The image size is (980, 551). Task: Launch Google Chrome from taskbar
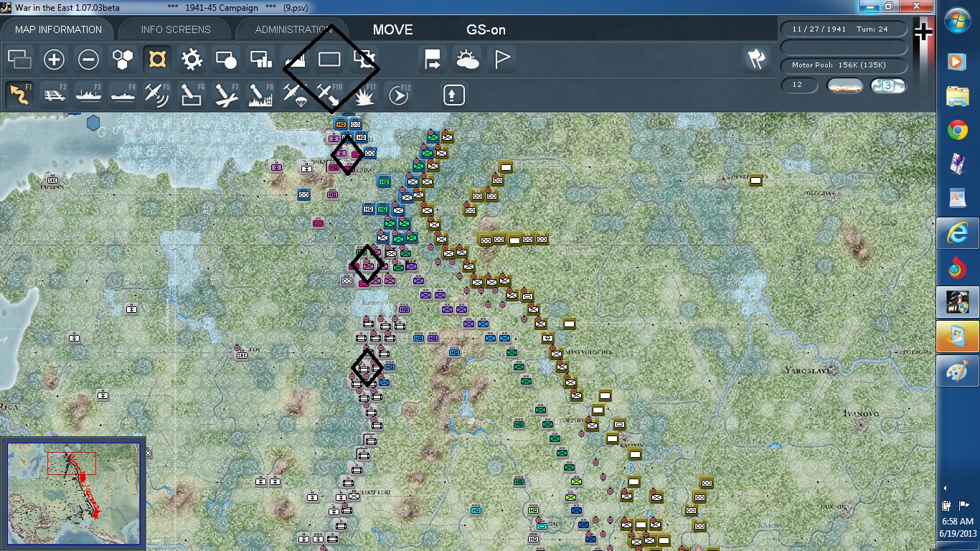click(x=958, y=131)
